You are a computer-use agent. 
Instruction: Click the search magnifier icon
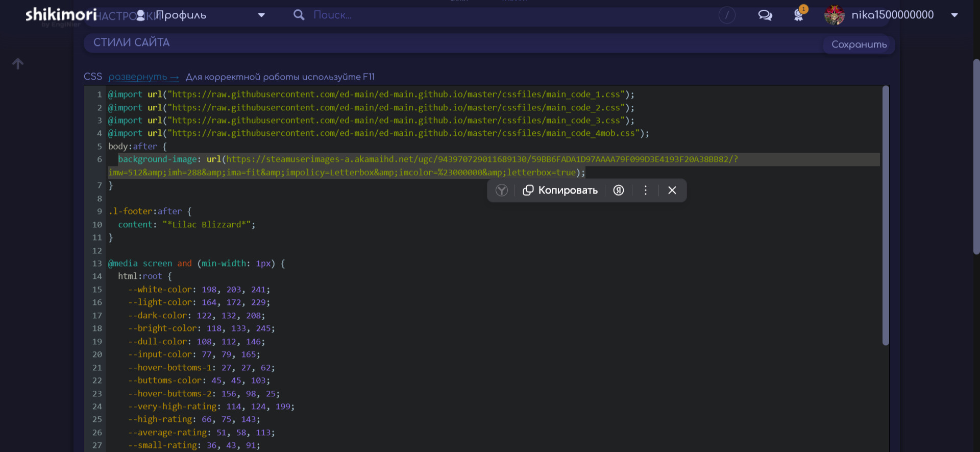[x=299, y=15]
